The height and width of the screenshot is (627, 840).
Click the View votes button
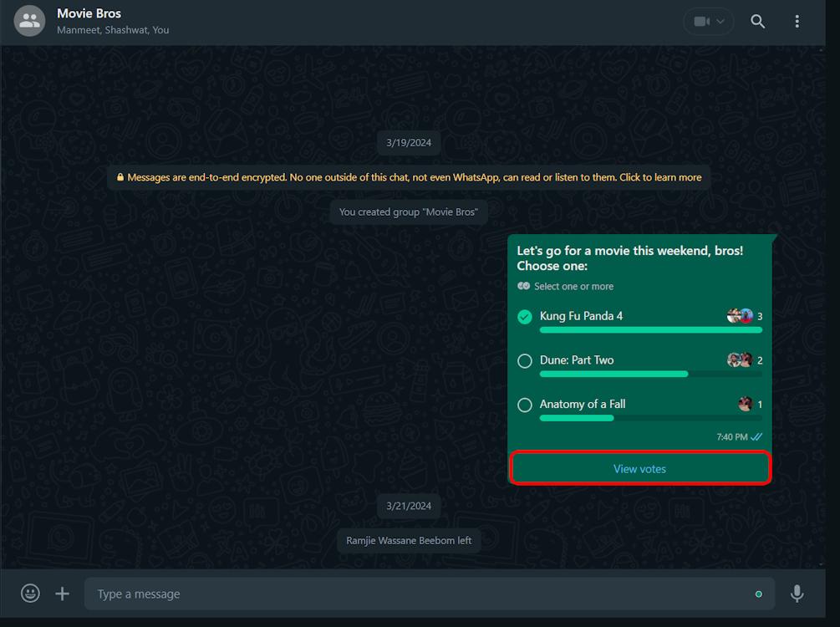point(639,469)
